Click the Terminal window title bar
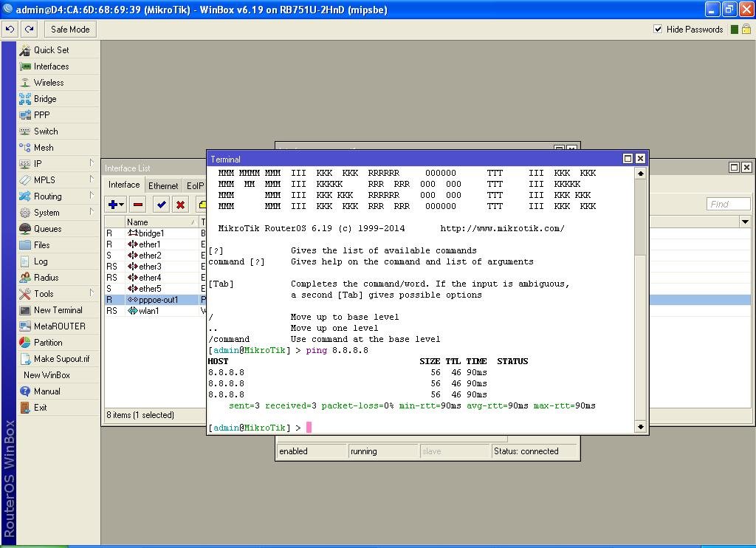The image size is (756, 548). [415, 159]
